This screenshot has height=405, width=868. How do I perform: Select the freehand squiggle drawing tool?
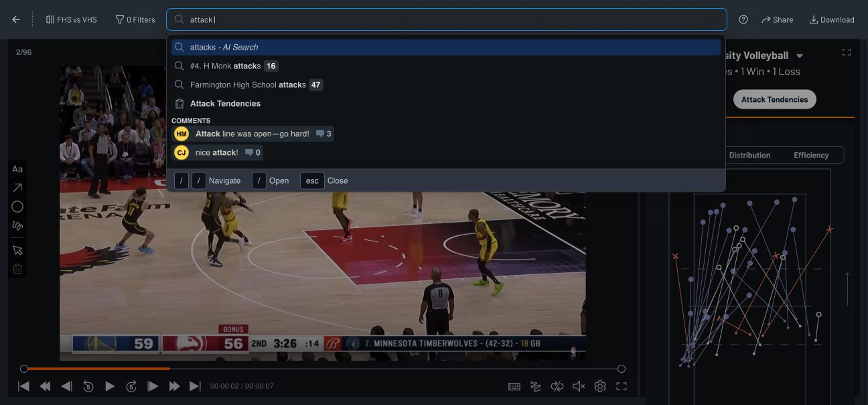[17, 225]
